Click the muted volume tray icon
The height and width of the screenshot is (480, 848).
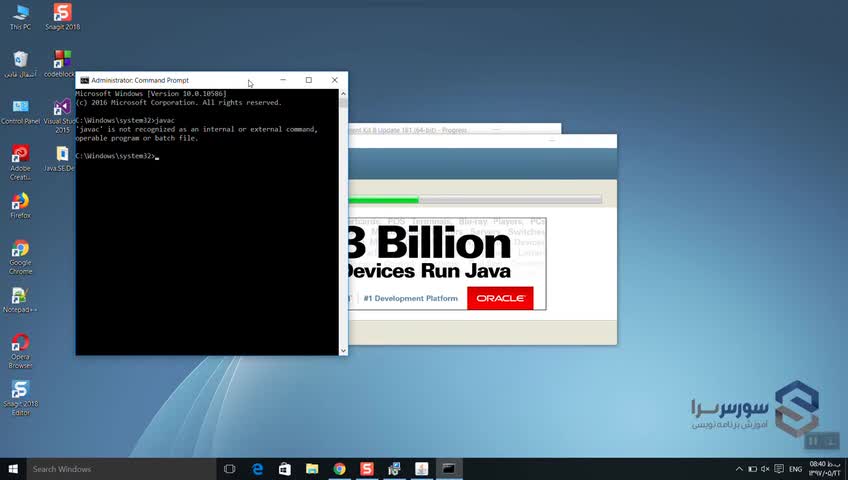click(765, 469)
